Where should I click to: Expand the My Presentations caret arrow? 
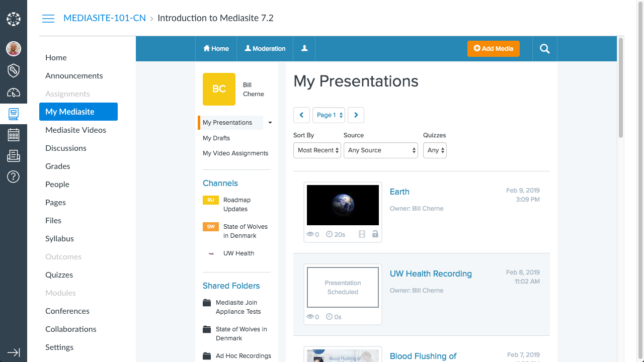coord(270,123)
